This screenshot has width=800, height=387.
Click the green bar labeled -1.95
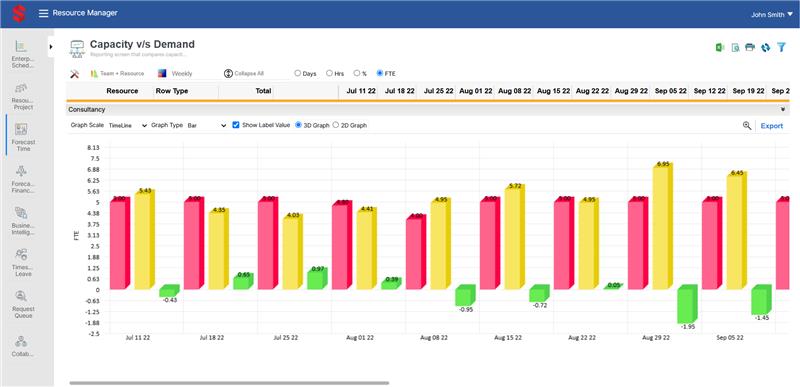coord(687,304)
